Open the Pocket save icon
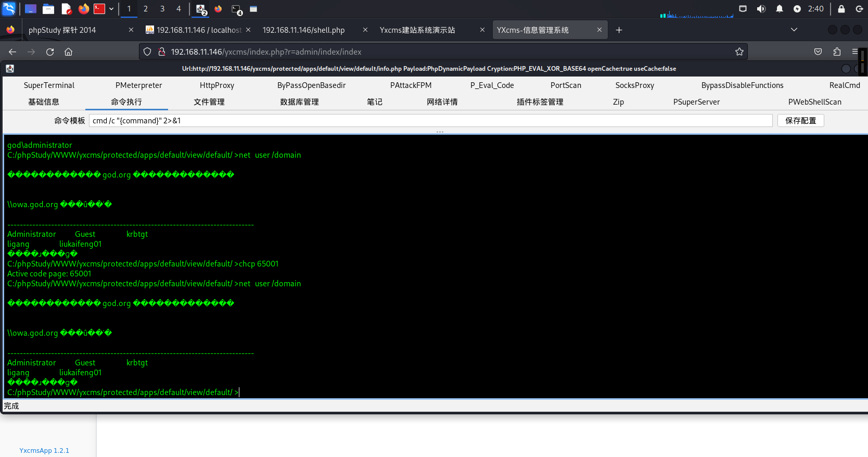 coord(818,52)
